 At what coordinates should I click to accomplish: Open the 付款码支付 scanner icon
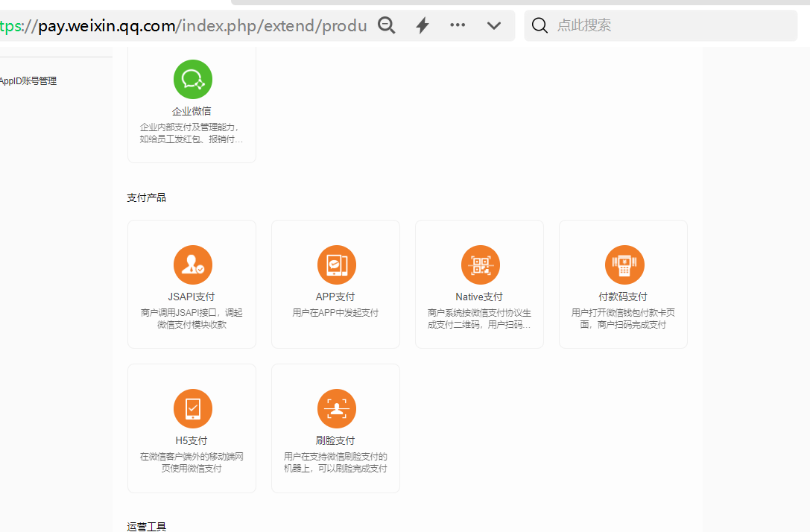624,265
